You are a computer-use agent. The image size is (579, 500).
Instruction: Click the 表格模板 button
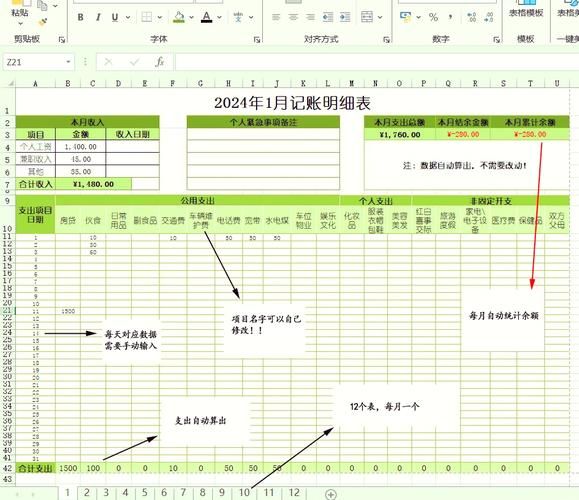click(526, 10)
